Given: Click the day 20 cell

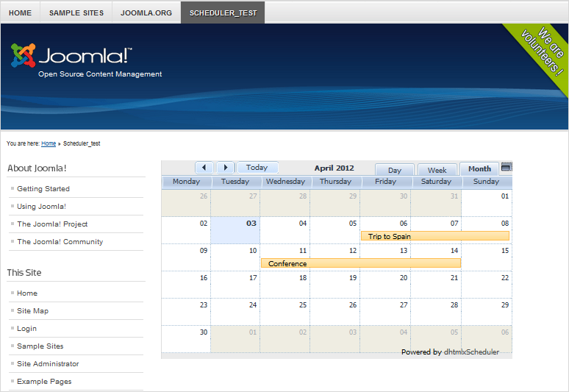Looking at the screenshot, I should tap(385, 285).
